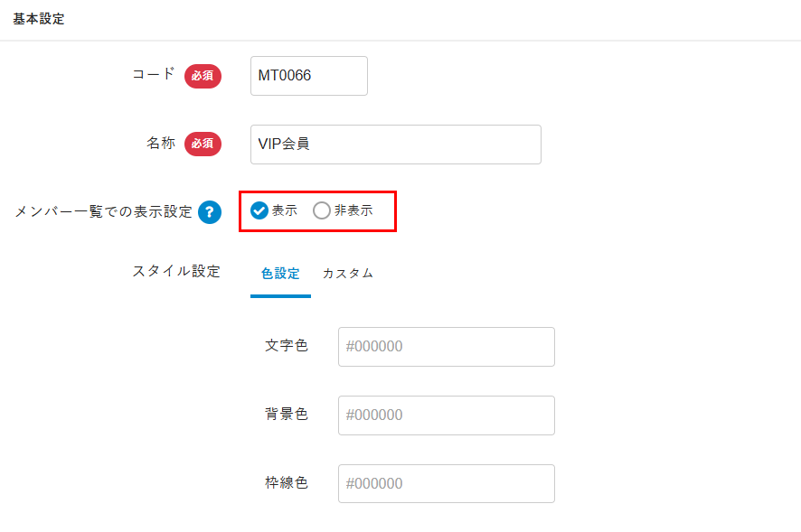The width and height of the screenshot is (801, 532).
Task: Click the help question mark icon
Action: click(210, 212)
